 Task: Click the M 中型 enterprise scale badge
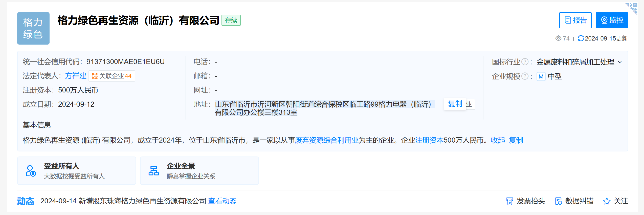coord(541,76)
